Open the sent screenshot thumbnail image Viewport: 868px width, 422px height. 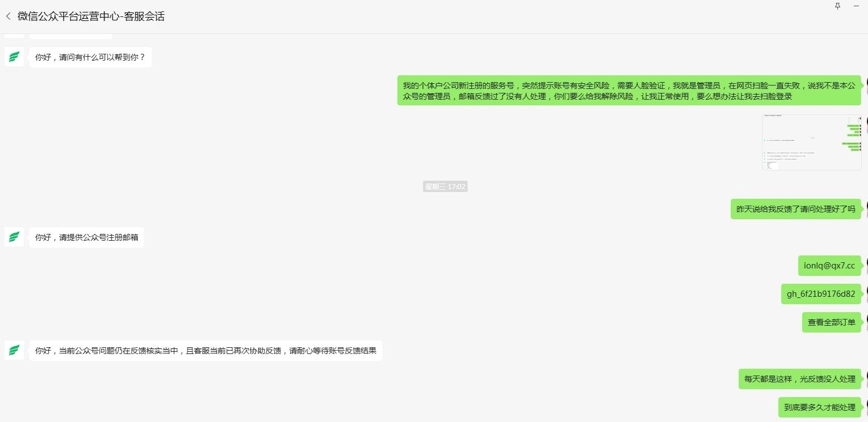pos(811,142)
